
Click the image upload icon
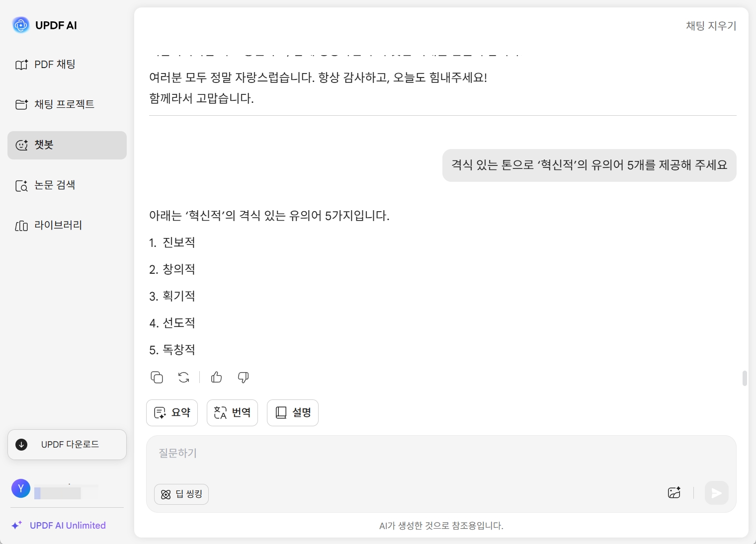[674, 493]
